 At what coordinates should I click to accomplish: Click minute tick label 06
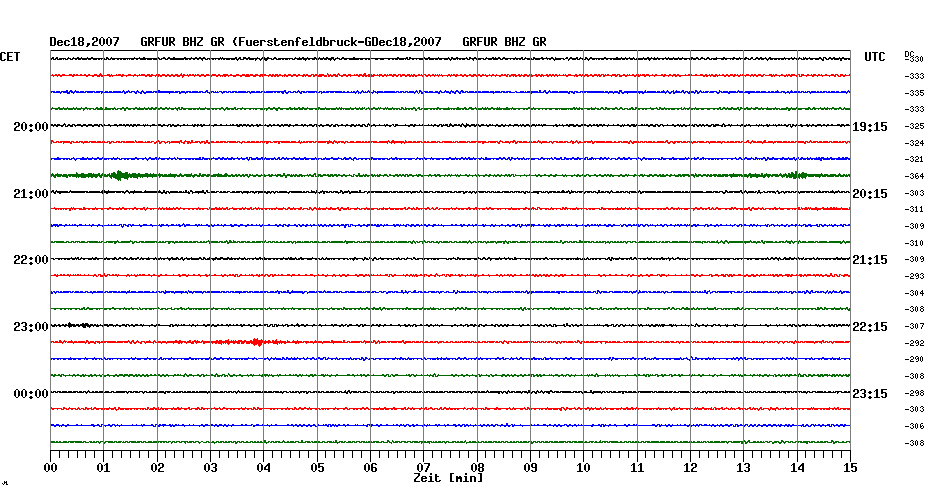point(371,467)
